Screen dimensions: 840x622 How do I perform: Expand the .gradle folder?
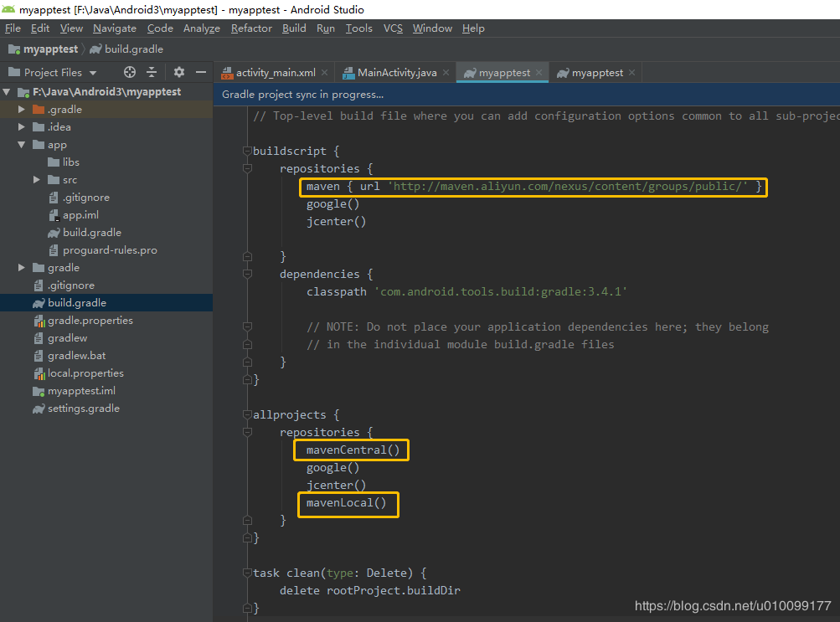(22, 109)
